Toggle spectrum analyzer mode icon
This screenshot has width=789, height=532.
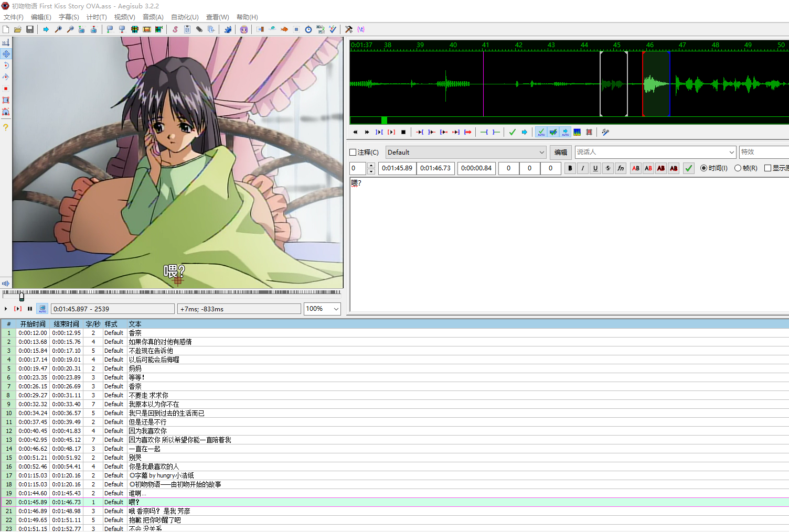(577, 132)
